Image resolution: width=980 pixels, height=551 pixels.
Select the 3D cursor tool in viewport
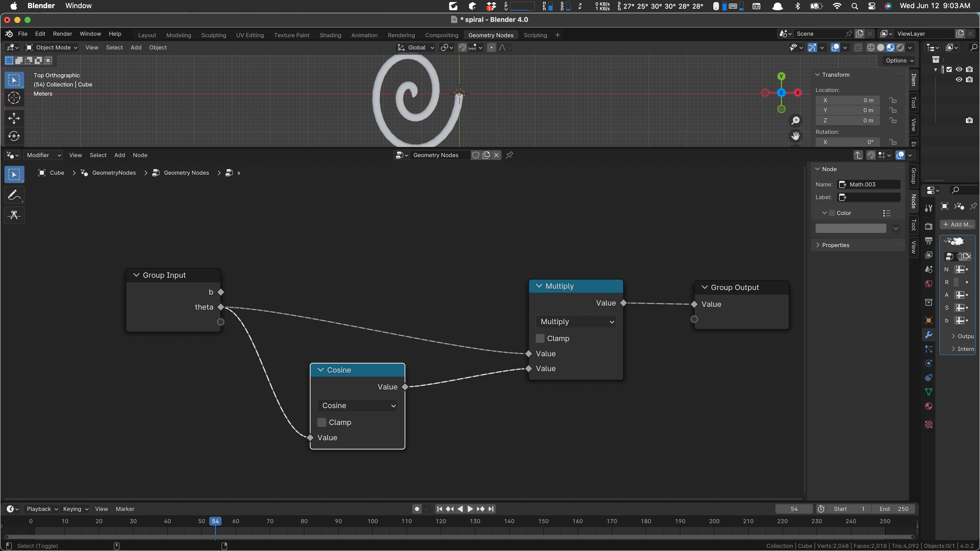click(14, 98)
